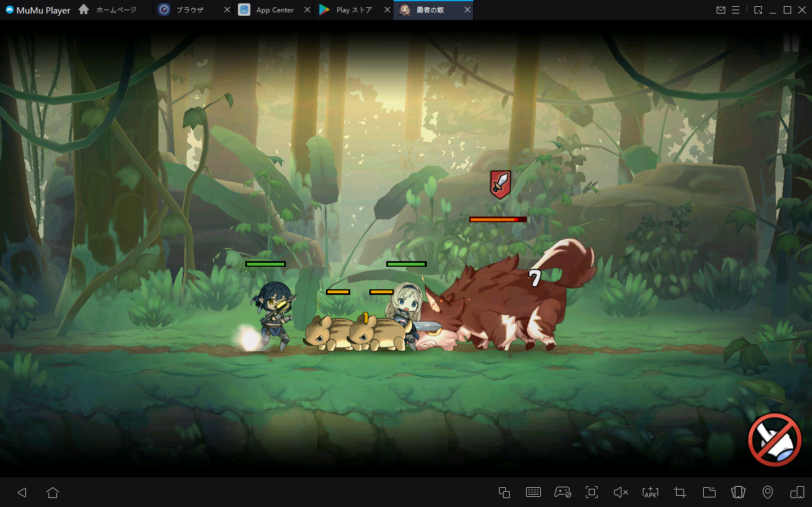Click the MuMu Player logo

click(38, 10)
